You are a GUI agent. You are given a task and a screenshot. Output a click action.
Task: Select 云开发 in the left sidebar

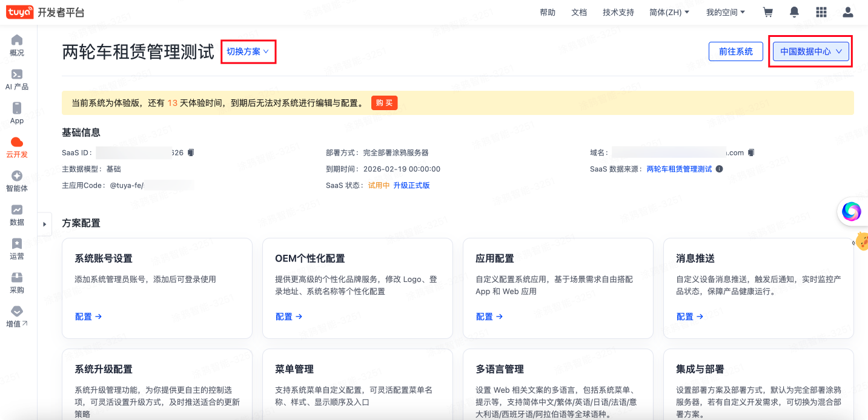(x=16, y=148)
